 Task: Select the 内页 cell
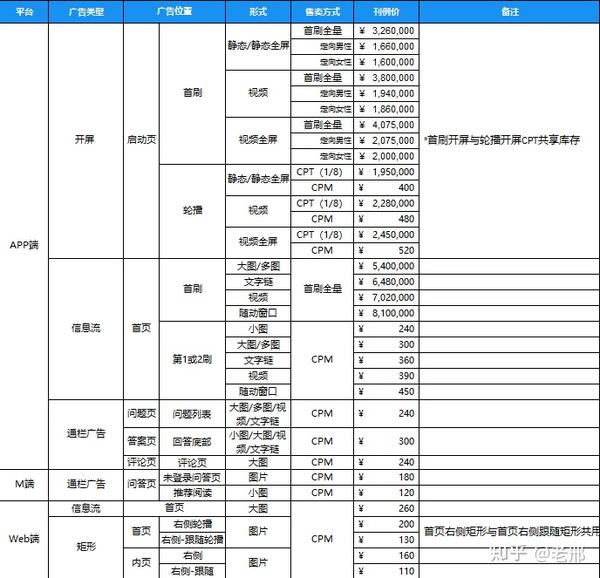click(141, 563)
